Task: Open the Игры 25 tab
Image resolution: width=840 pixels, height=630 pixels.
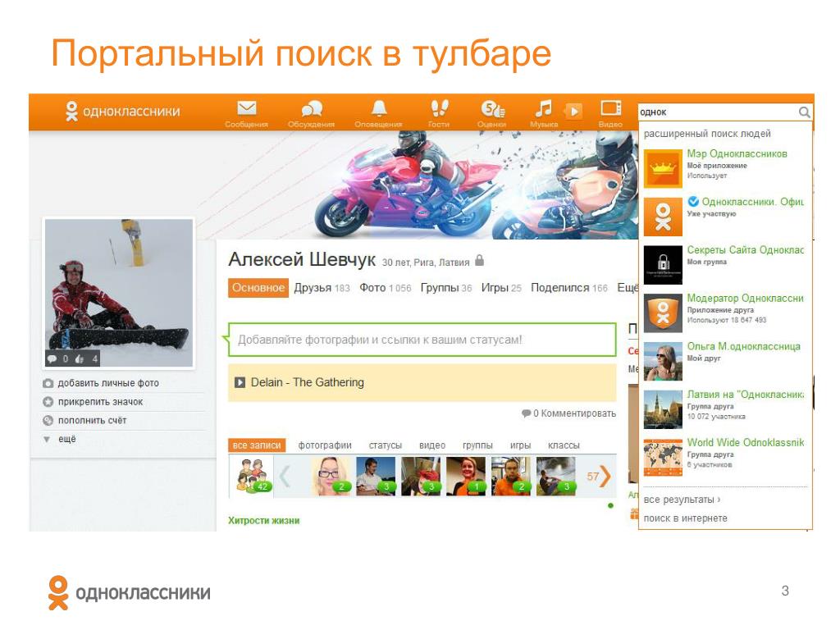Action: pos(501,288)
